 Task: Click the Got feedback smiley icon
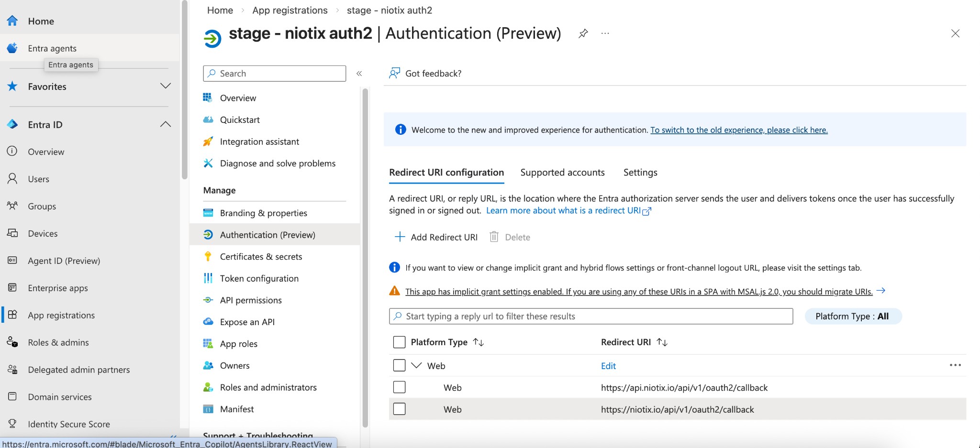394,73
